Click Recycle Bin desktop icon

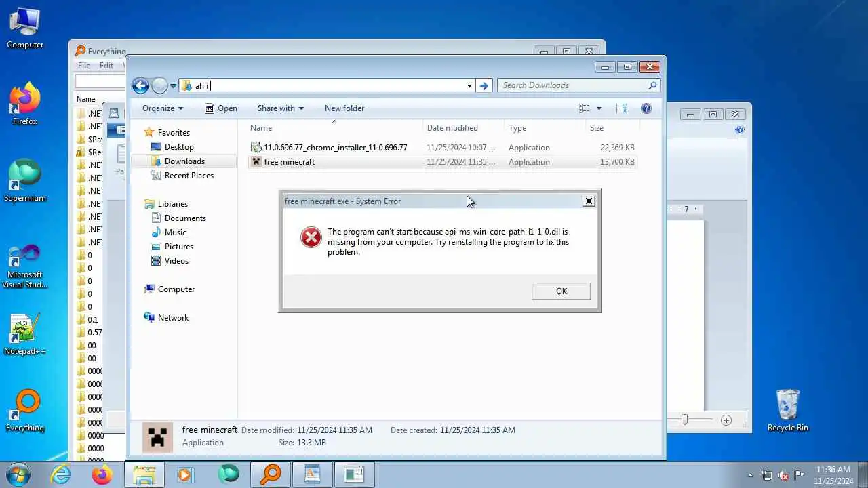pyautogui.click(x=787, y=411)
